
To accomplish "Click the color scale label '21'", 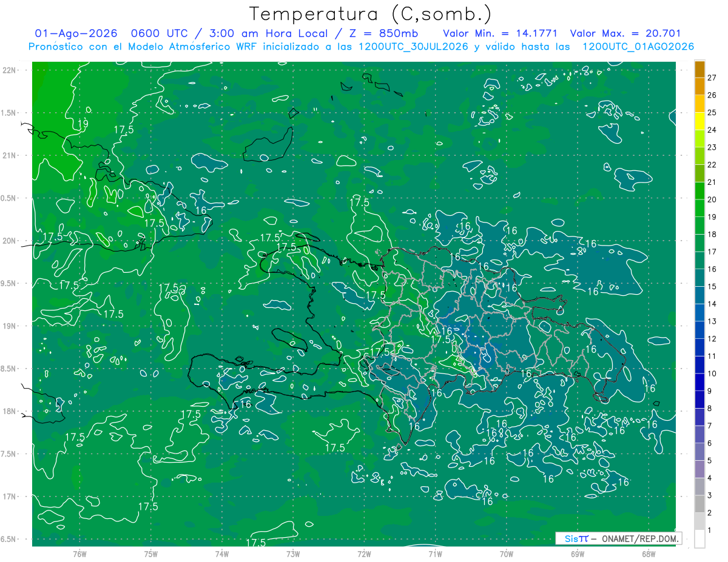I will (x=712, y=182).
